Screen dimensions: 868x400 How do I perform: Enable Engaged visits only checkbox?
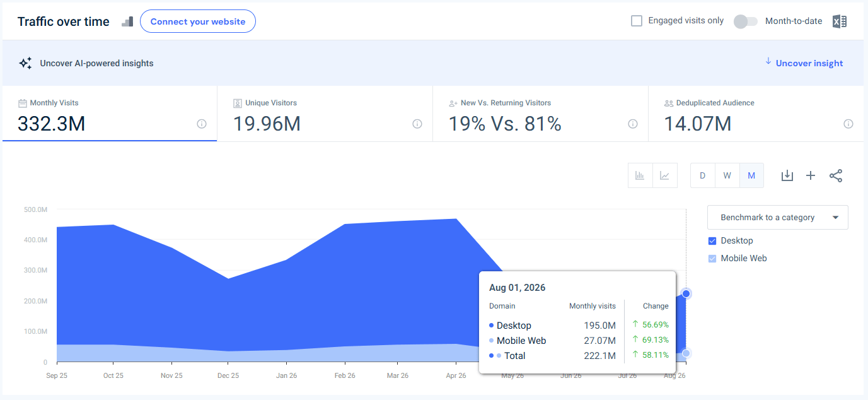(x=637, y=21)
